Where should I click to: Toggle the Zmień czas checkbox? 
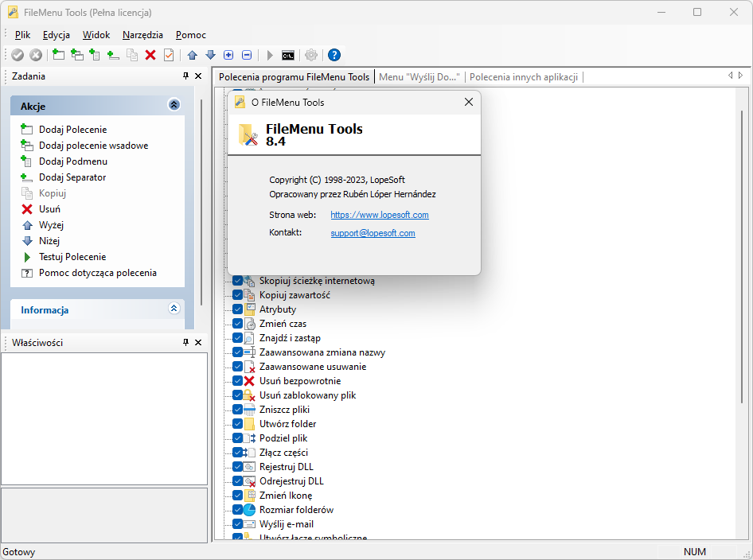(237, 324)
